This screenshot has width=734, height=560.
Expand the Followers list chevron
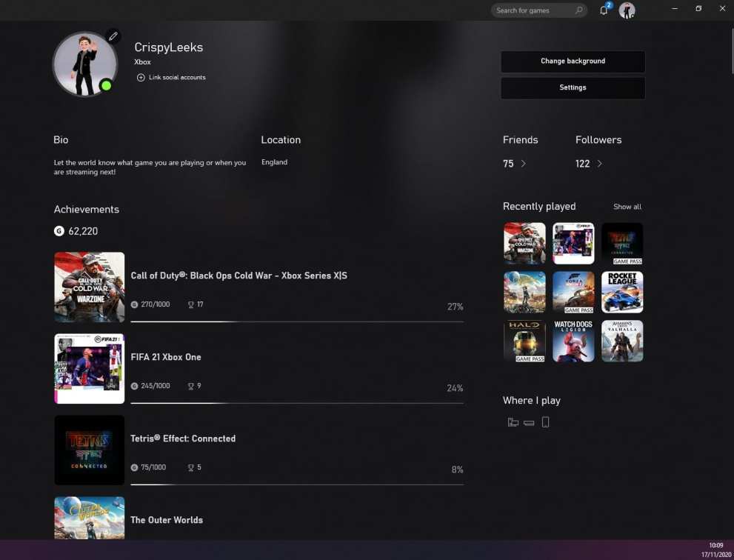[x=599, y=164]
